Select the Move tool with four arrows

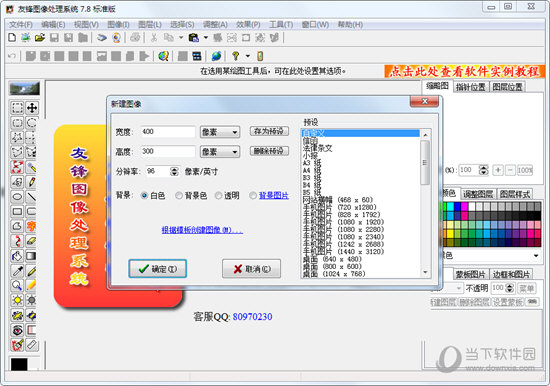(32, 108)
